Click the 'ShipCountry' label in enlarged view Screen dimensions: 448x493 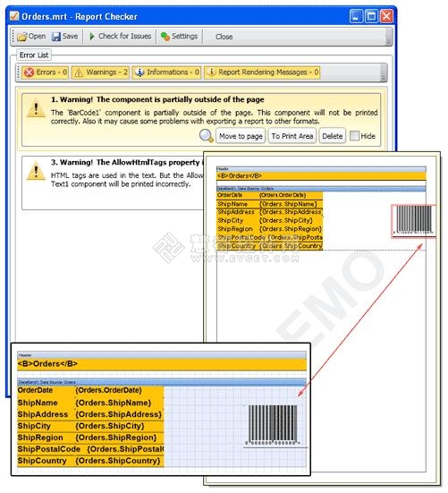42,461
